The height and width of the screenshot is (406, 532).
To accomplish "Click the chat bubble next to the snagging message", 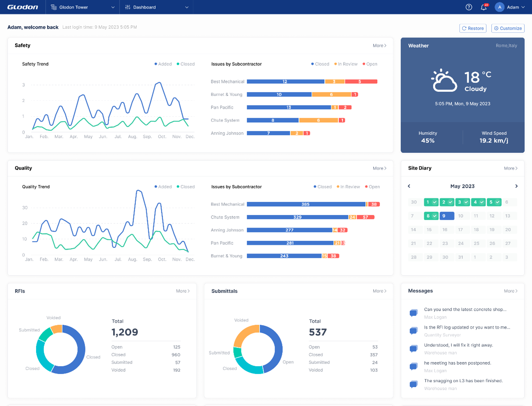I will click(413, 384).
